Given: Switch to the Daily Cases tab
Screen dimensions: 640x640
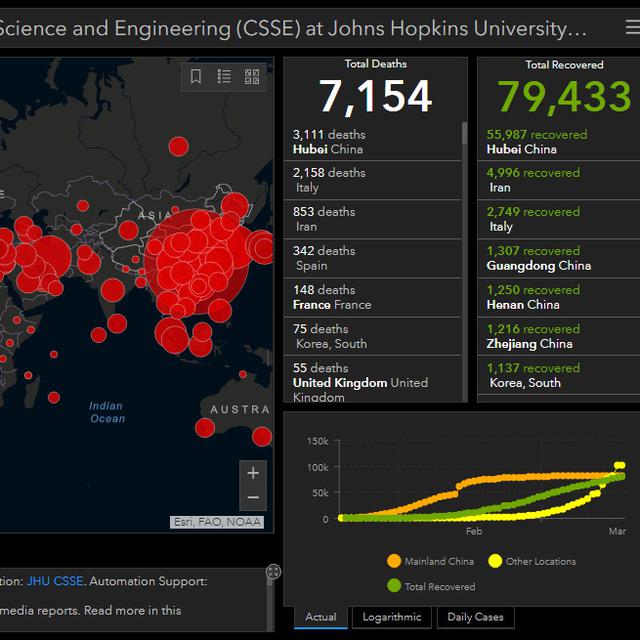Looking at the screenshot, I should [475, 617].
